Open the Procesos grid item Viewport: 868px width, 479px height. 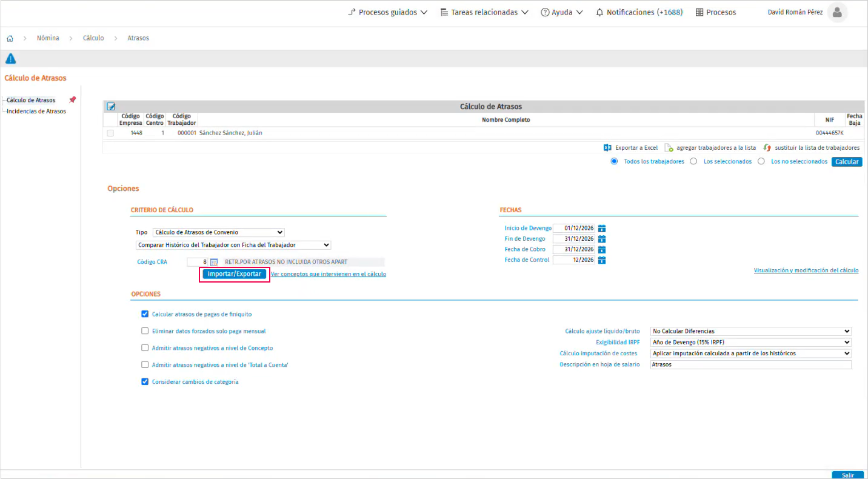tap(716, 12)
